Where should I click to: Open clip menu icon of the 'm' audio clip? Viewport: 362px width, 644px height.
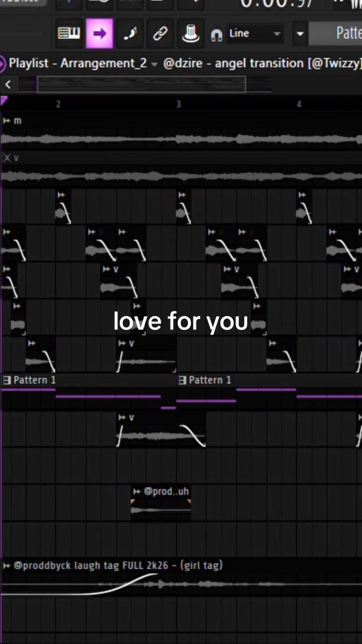pos(6,121)
